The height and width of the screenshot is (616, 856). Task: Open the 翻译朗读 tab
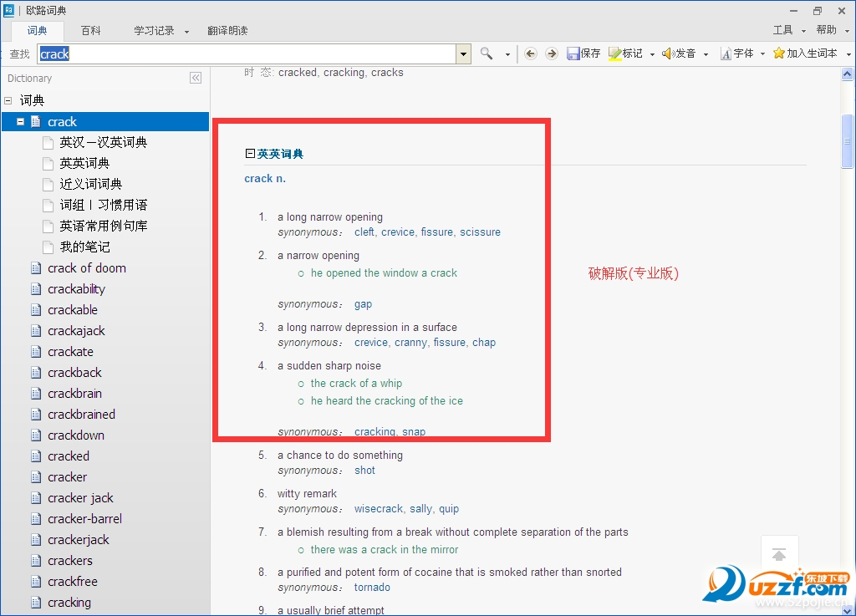click(226, 30)
